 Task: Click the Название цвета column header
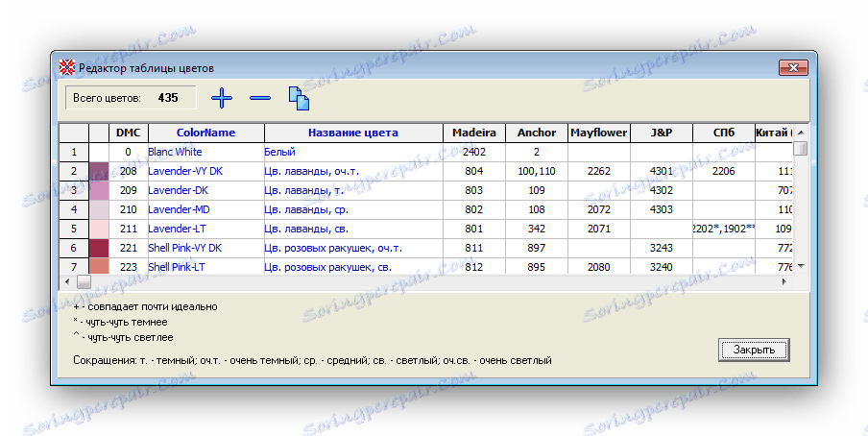tap(353, 133)
